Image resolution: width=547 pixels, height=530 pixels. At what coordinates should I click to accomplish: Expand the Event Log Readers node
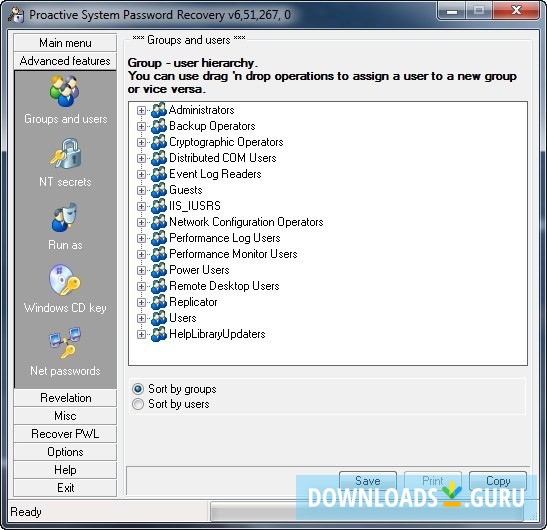point(141,174)
